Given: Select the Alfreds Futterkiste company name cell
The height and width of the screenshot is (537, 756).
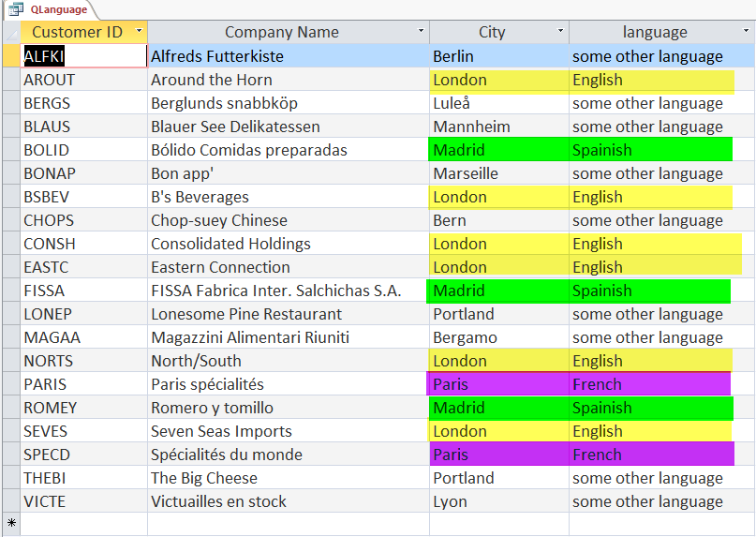Looking at the screenshot, I should 288,56.
